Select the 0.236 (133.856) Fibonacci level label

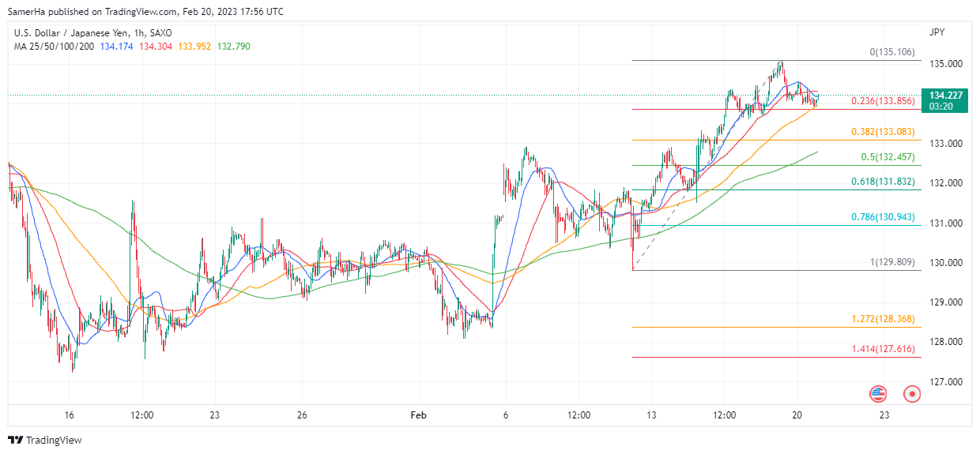point(882,101)
